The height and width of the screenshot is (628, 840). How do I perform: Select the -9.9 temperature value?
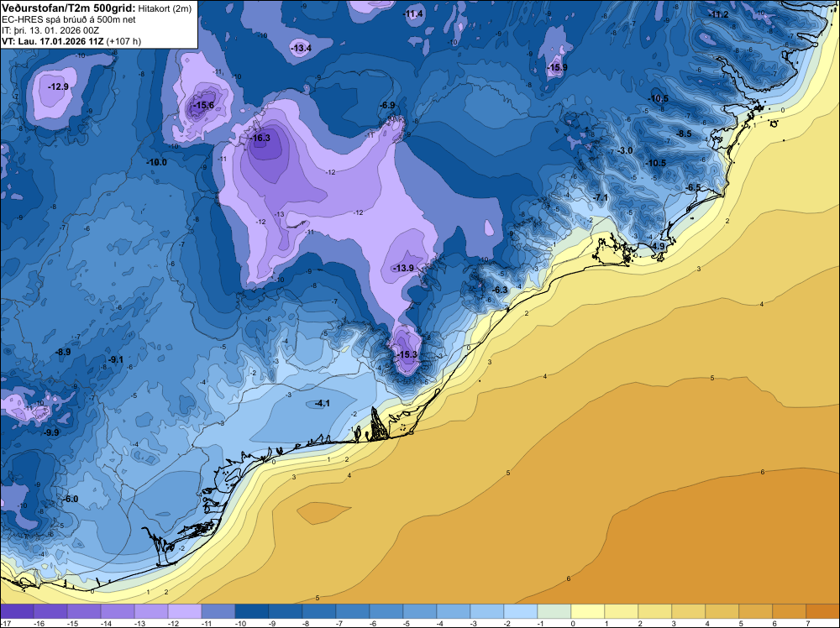(x=51, y=432)
